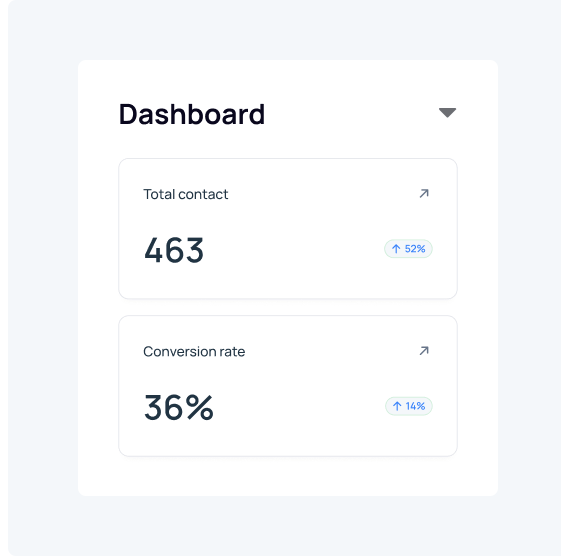The height and width of the screenshot is (556, 561).
Task: Click the word rate in card title
Action: click(x=232, y=352)
